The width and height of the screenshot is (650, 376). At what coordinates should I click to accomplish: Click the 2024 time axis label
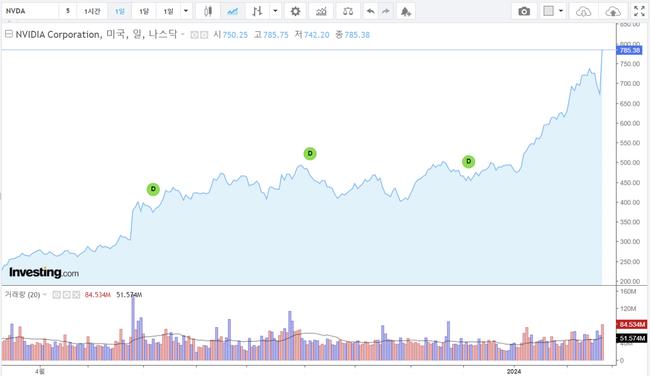[x=514, y=371]
